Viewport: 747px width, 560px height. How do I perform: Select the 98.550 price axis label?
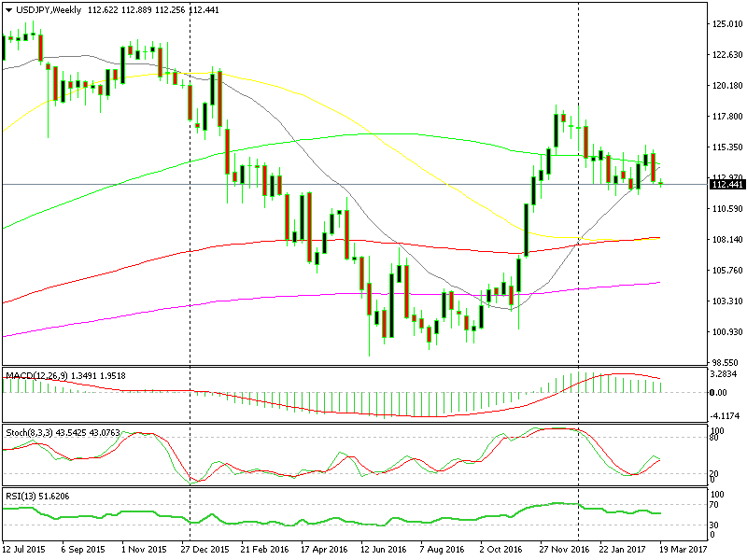coord(725,363)
